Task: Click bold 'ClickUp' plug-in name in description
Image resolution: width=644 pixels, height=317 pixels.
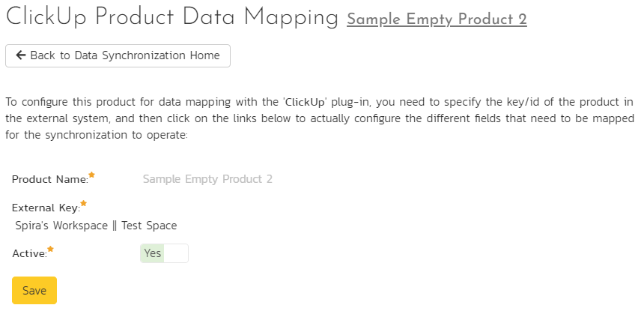Action: tap(305, 102)
